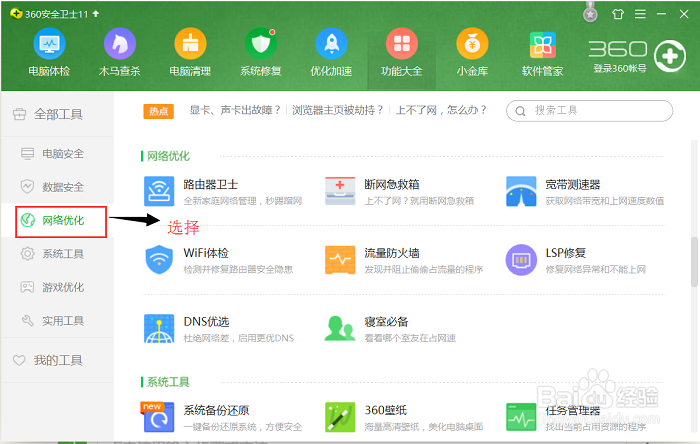Screen dimensions: 700x444
Task: Open 小金库 money bag icon
Action: [x=472, y=43]
